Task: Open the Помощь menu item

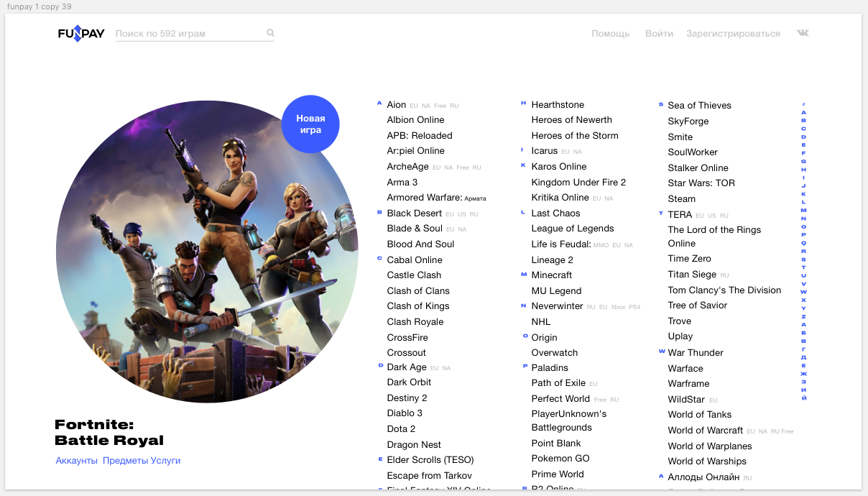Action: [610, 34]
